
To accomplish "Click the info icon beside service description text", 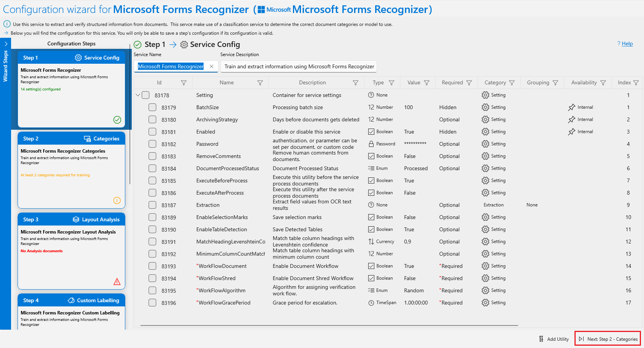I will [7, 24].
